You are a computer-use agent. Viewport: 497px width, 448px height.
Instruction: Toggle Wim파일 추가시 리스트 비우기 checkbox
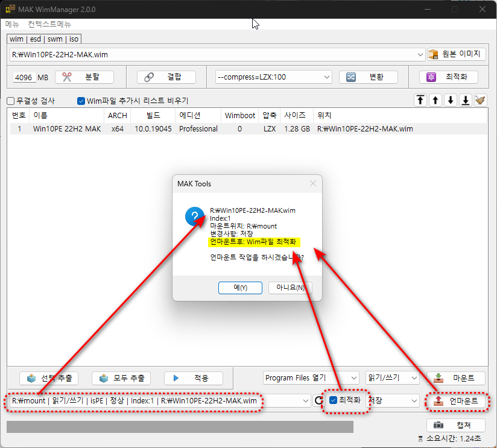point(81,101)
